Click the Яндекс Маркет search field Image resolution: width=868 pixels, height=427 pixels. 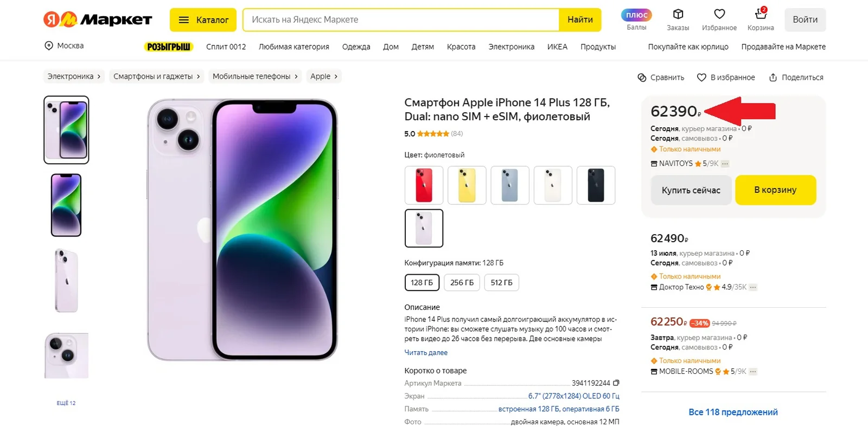point(401,20)
